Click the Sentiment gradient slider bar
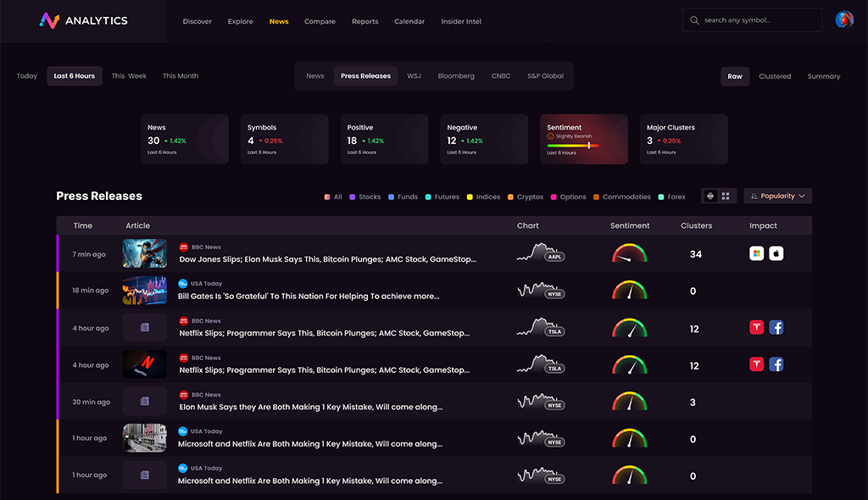The width and height of the screenshot is (868, 500). [572, 145]
